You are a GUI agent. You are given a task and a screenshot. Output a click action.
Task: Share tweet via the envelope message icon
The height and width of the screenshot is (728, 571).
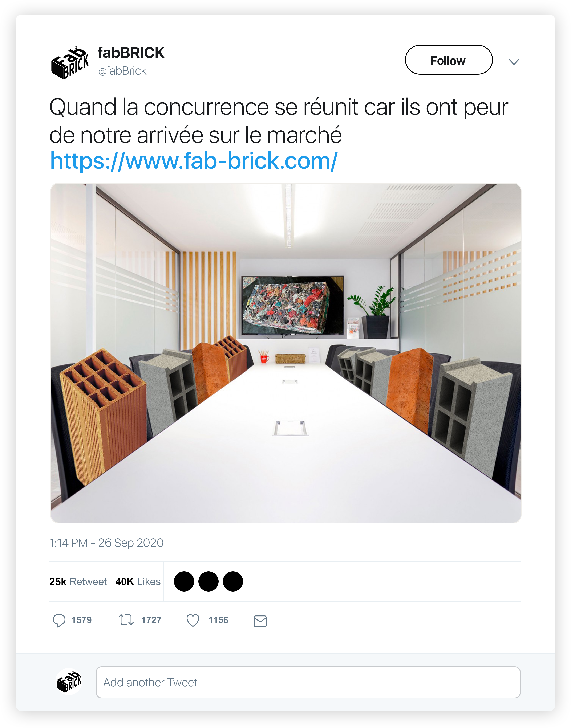(x=260, y=621)
